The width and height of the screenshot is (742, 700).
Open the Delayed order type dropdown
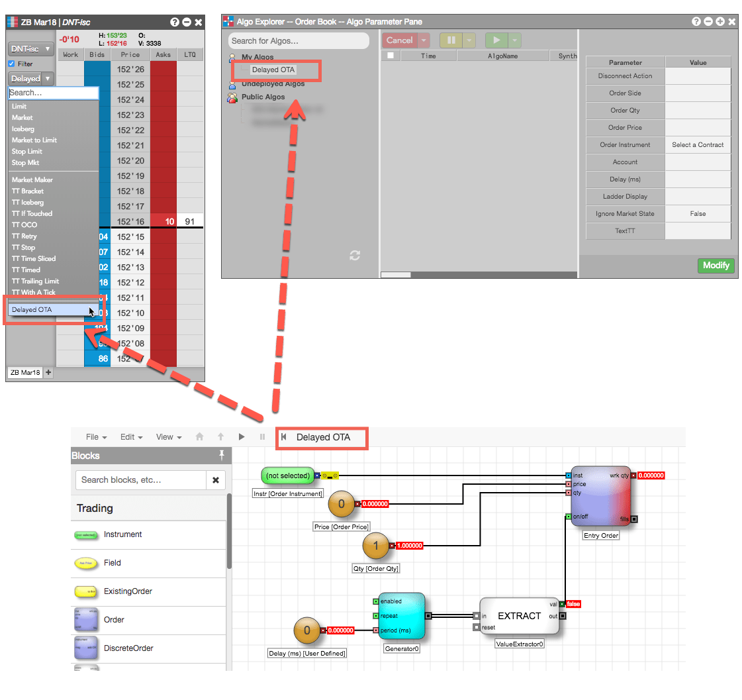30,79
